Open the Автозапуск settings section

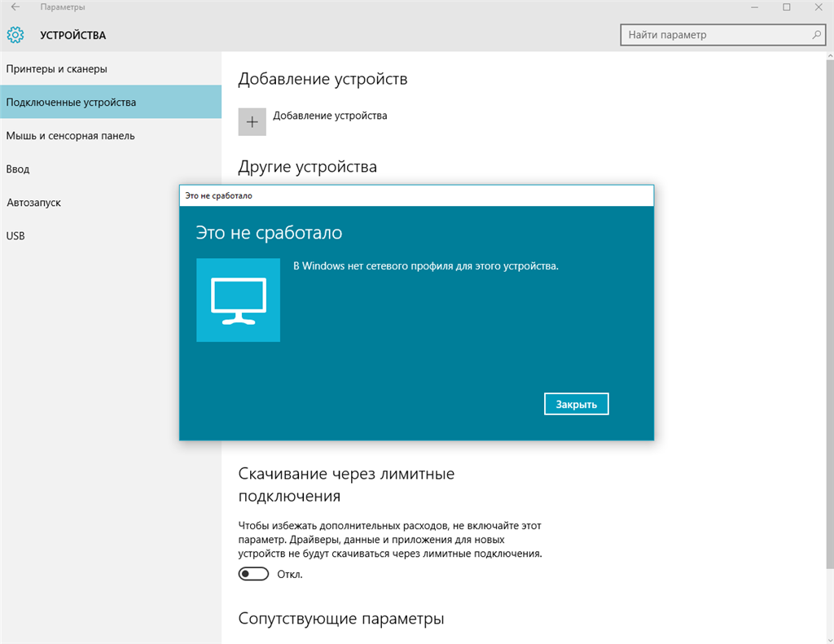(90, 203)
